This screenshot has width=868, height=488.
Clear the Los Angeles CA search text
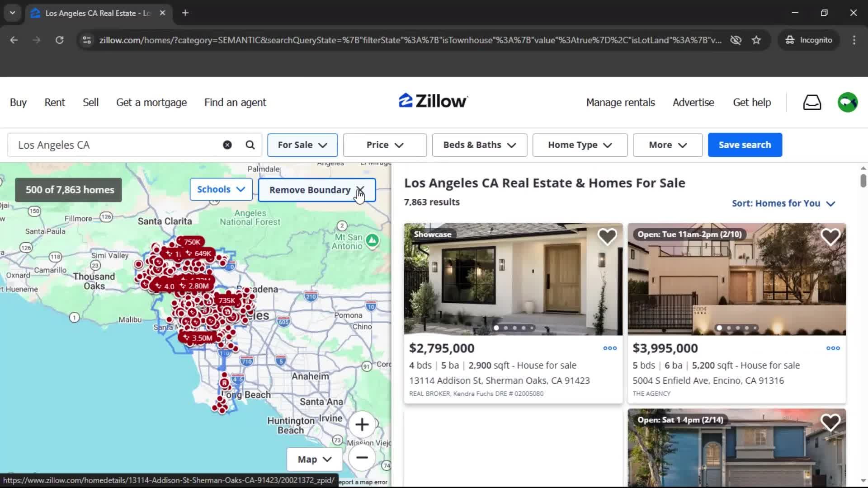(x=227, y=145)
